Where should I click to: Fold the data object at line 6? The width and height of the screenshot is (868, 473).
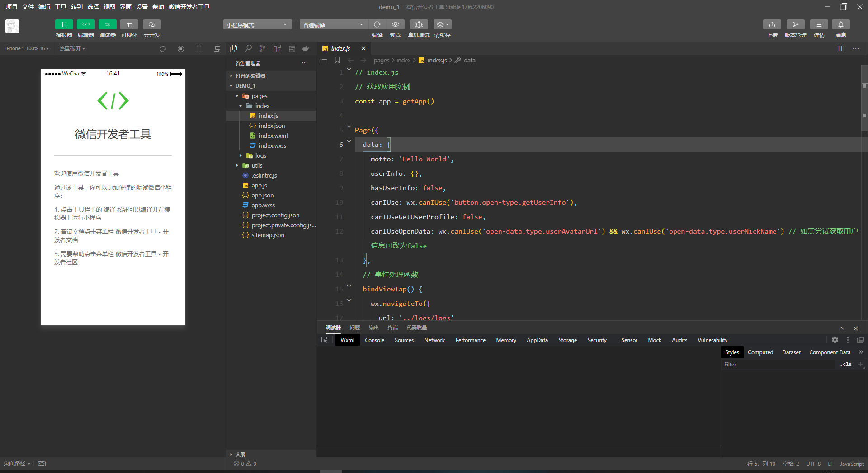click(349, 141)
